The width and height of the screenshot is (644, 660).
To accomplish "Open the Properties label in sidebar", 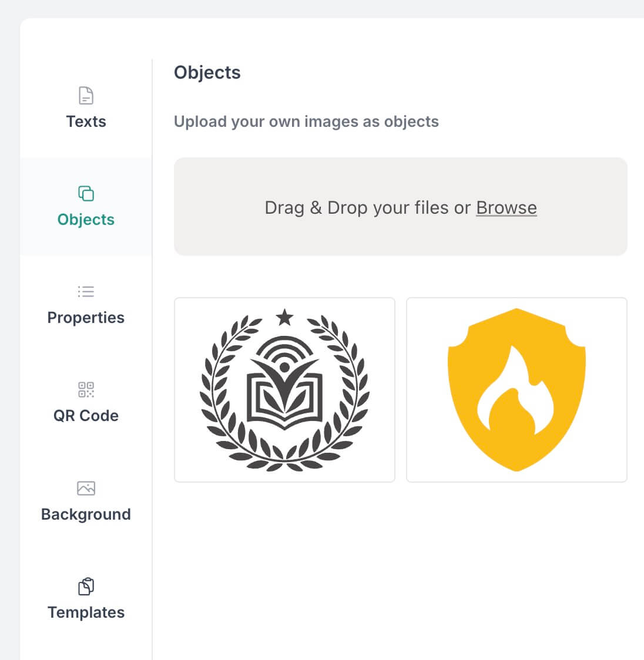I will point(86,318).
